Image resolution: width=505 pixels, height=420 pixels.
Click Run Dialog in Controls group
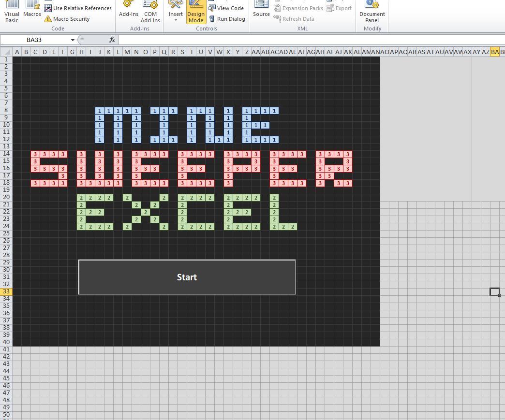[226, 19]
